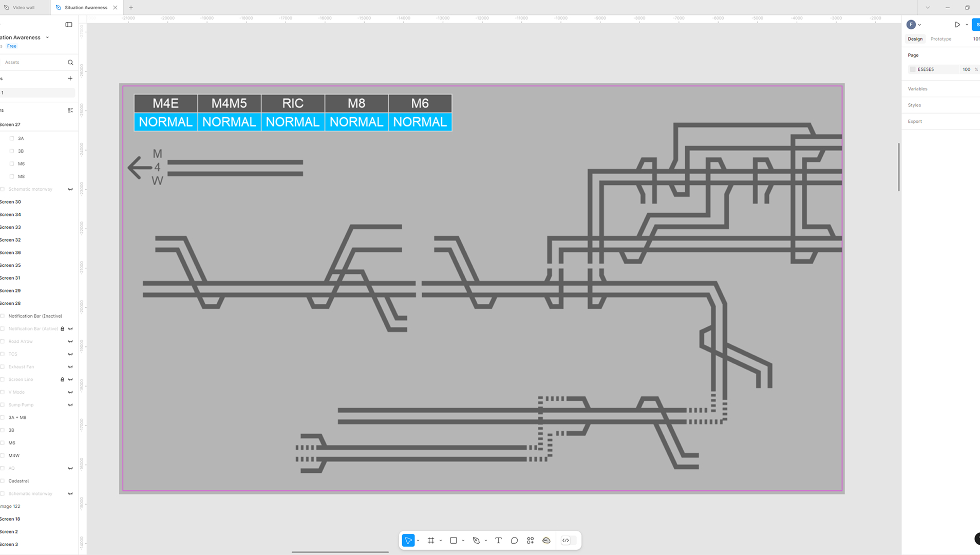Select the Situation Awareness file tab
Image resolution: width=980 pixels, height=555 pixels.
(86, 8)
